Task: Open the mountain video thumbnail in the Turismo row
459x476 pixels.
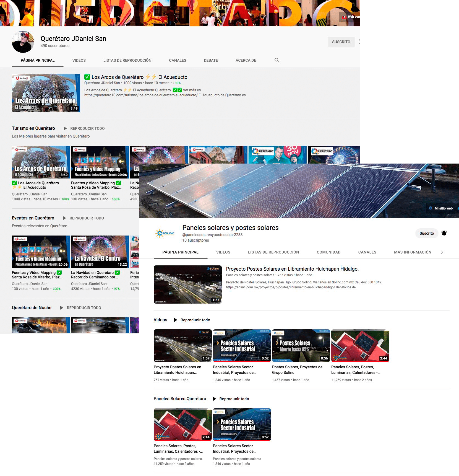Action: (x=218, y=155)
